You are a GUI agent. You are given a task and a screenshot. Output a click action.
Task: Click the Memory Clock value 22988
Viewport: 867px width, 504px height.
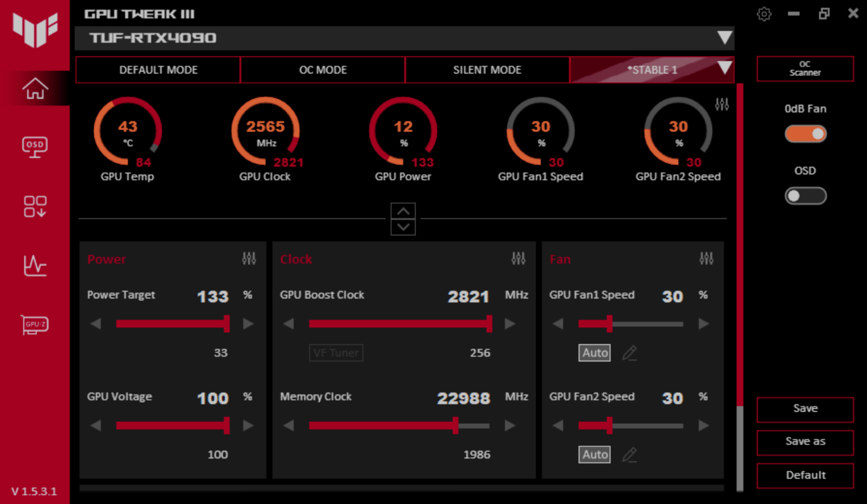[464, 398]
